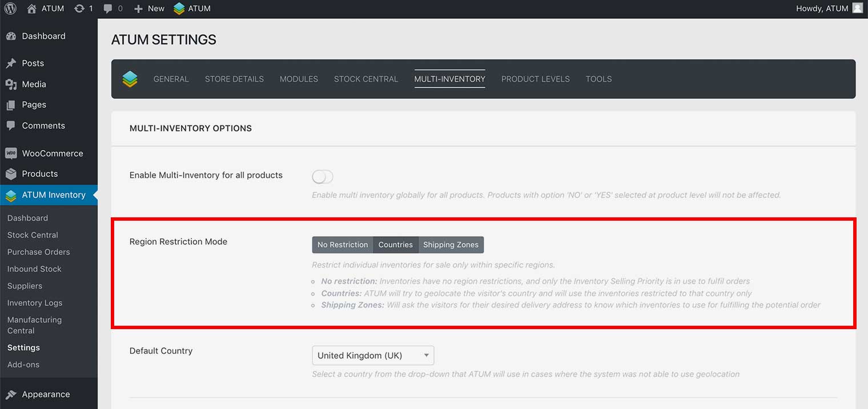The height and width of the screenshot is (409, 868).
Task: Open the New content menu
Action: click(149, 9)
